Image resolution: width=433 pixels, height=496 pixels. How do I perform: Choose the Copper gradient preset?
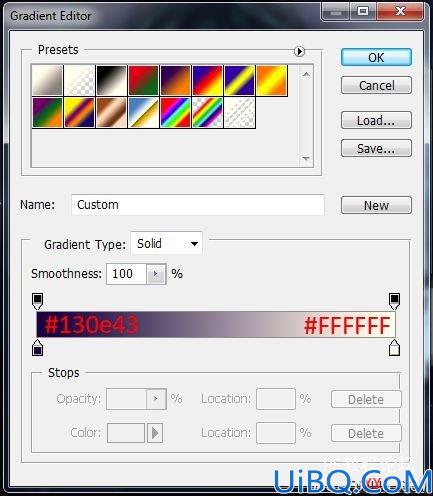coord(111,113)
